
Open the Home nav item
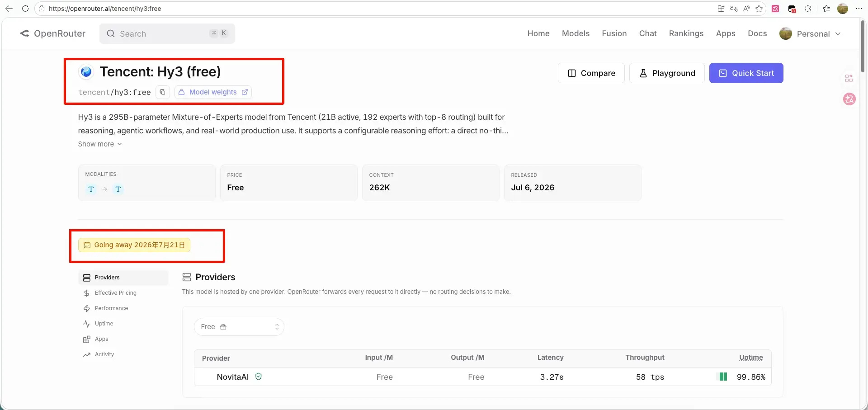click(x=538, y=33)
